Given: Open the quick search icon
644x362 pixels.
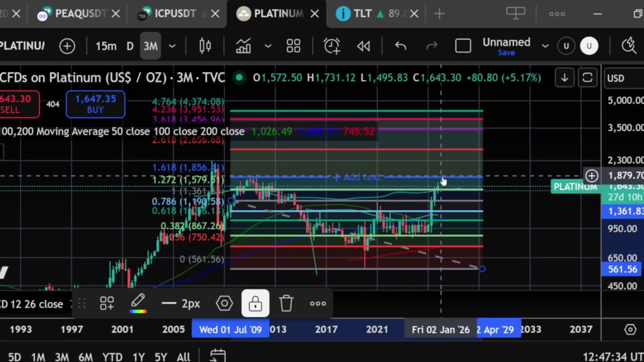Looking at the screenshot, I should (629, 46).
